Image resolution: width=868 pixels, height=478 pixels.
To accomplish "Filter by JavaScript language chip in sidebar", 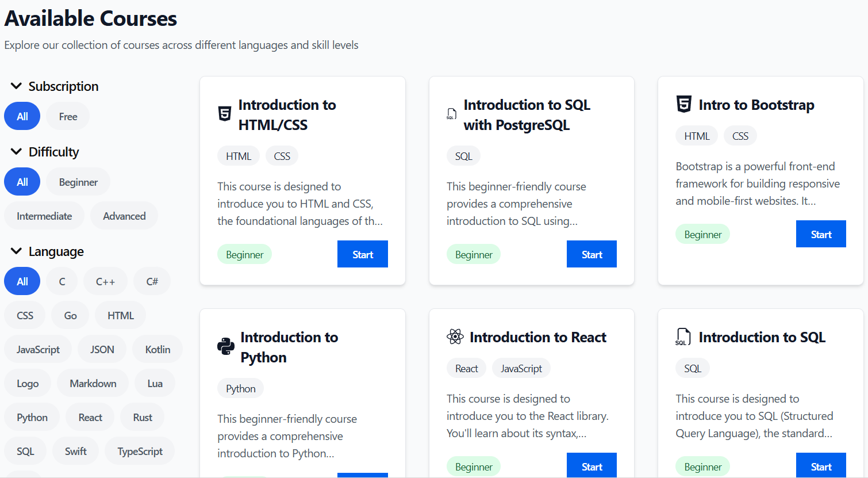I will pyautogui.click(x=38, y=349).
